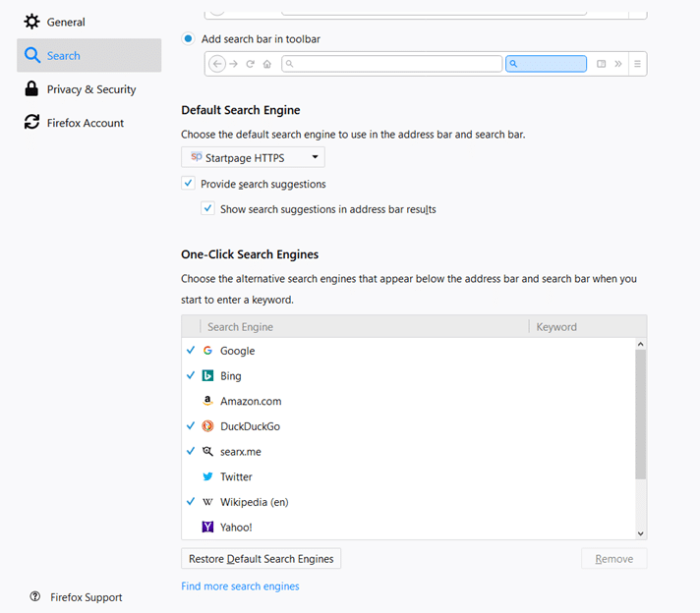The image size is (700, 613).
Task: Click the home icon in toolbar preview
Action: 267,64
